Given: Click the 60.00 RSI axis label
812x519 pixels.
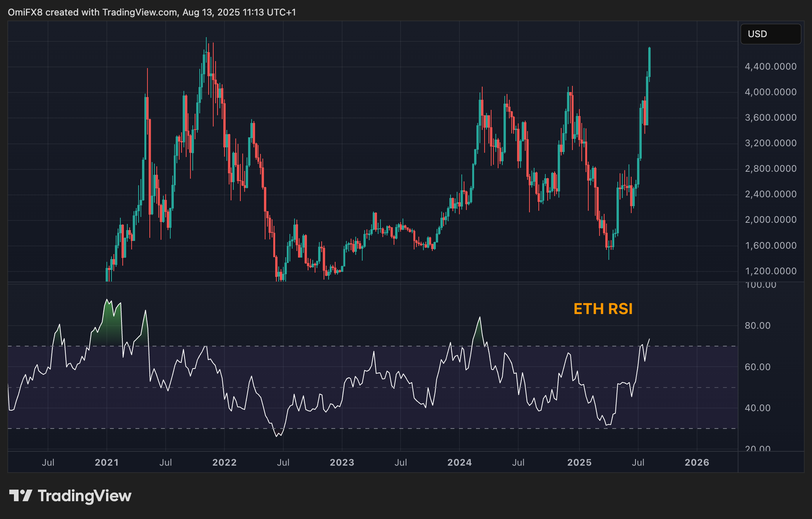Looking at the screenshot, I should click(757, 367).
